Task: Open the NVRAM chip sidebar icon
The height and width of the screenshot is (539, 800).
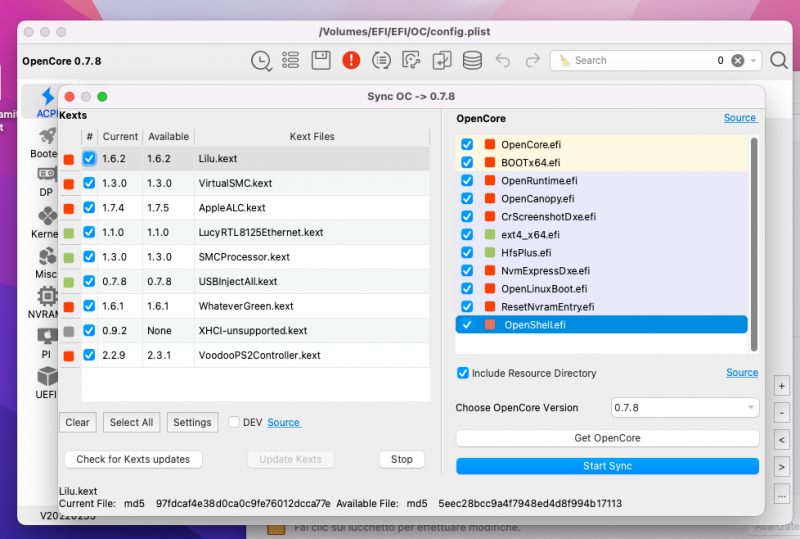Action: pyautogui.click(x=47, y=297)
